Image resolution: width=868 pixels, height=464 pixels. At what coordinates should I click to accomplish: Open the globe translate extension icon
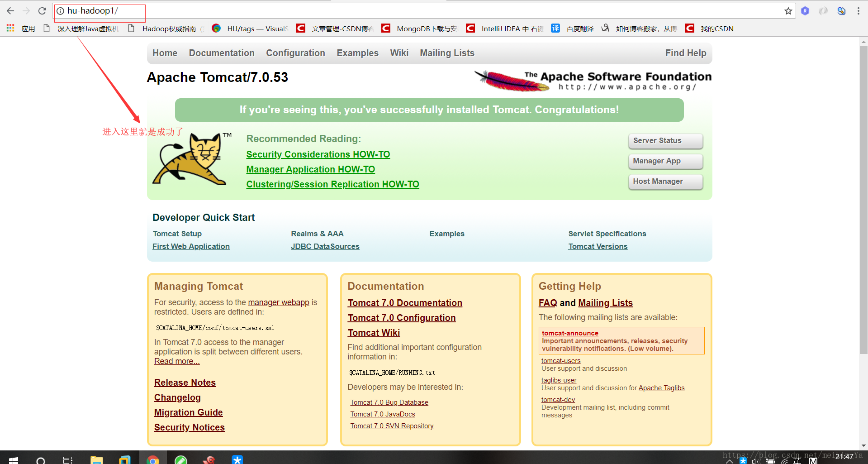tap(841, 11)
